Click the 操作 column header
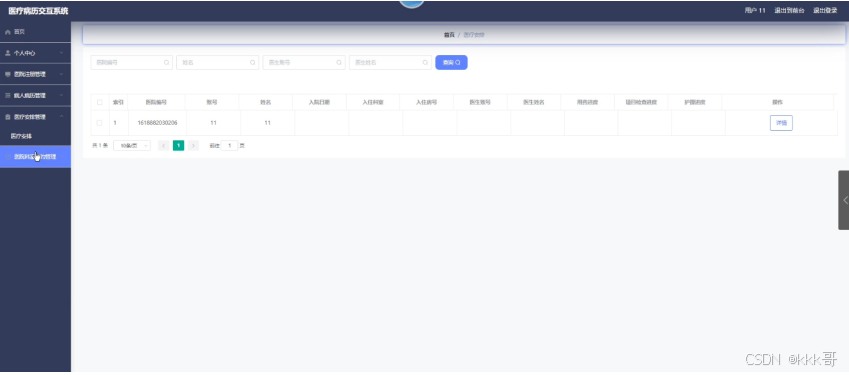This screenshot has height=375, width=849. [x=778, y=102]
